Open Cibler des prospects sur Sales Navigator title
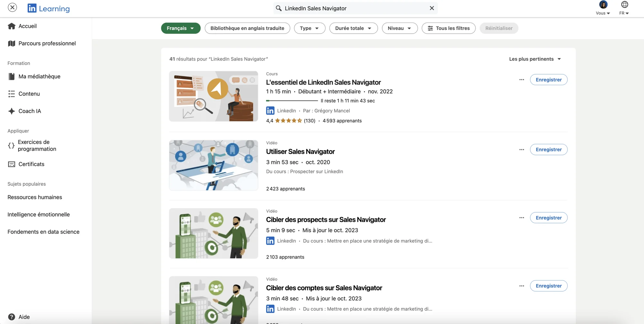 tap(326, 220)
